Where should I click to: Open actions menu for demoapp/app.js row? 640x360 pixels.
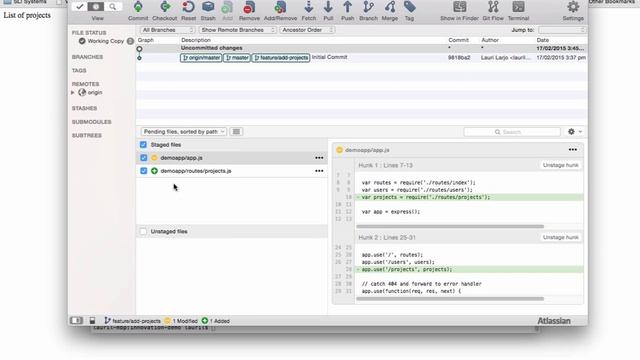tap(319, 158)
